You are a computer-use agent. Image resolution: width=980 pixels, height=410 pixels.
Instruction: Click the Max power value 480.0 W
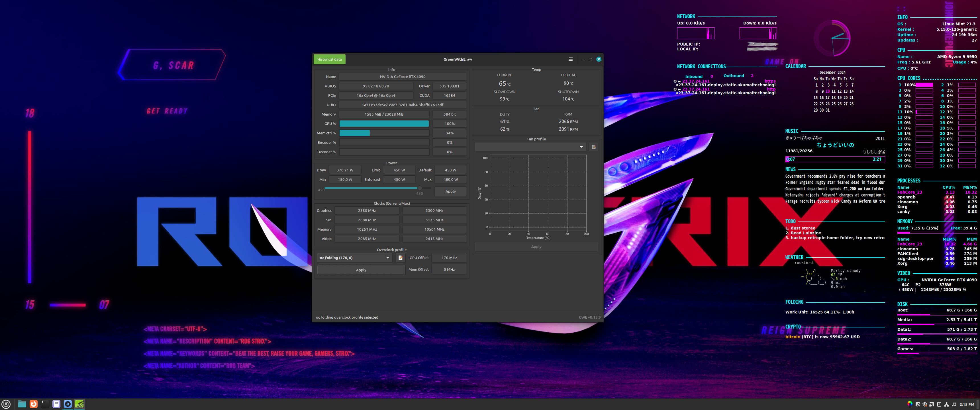click(x=450, y=180)
